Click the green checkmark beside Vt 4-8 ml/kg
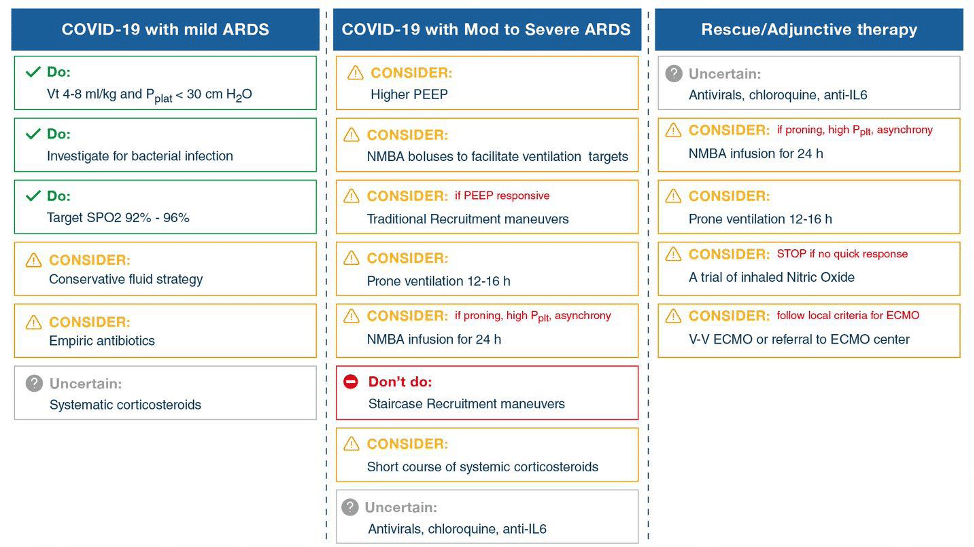 [33, 72]
